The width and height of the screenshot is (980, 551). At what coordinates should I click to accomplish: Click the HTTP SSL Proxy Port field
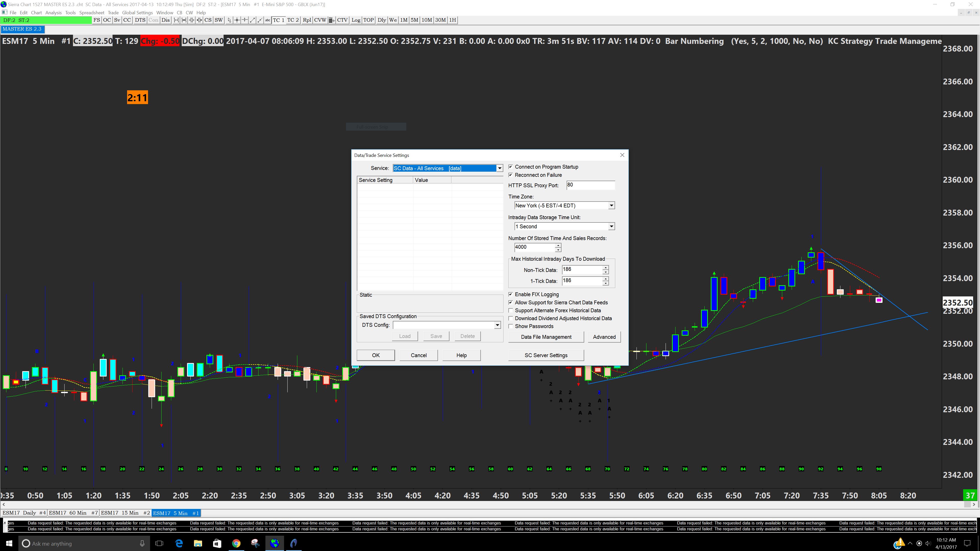click(x=590, y=185)
